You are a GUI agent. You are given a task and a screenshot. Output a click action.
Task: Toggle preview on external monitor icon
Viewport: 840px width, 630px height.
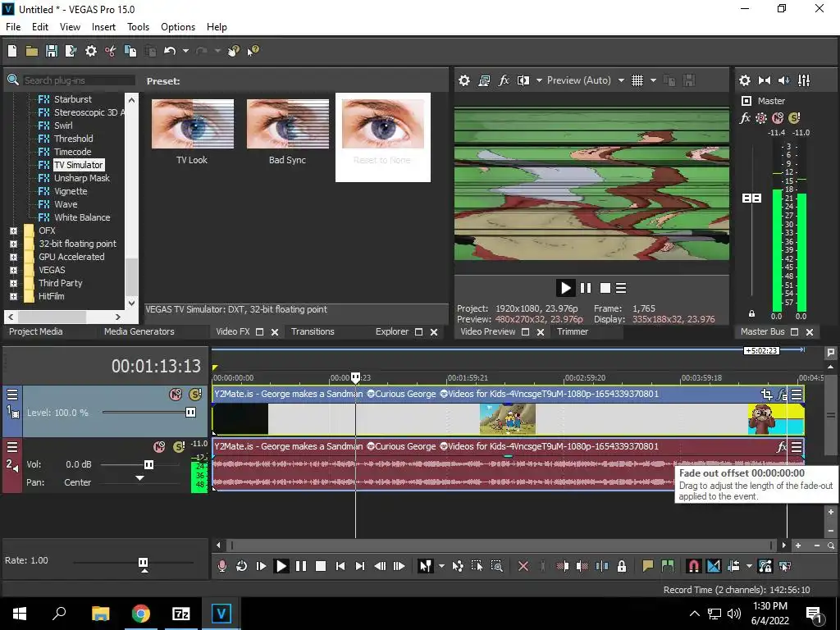coord(484,80)
